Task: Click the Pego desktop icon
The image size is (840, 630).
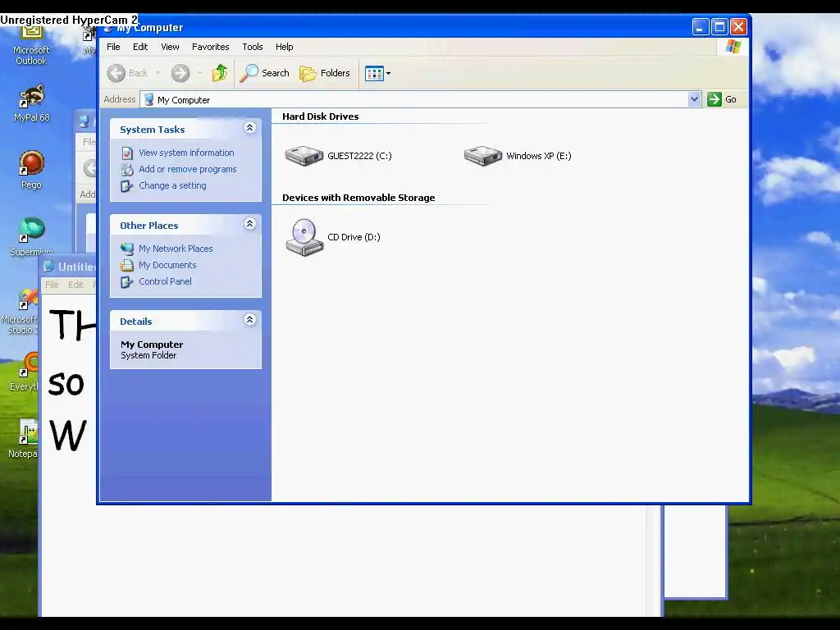Action: tap(32, 170)
